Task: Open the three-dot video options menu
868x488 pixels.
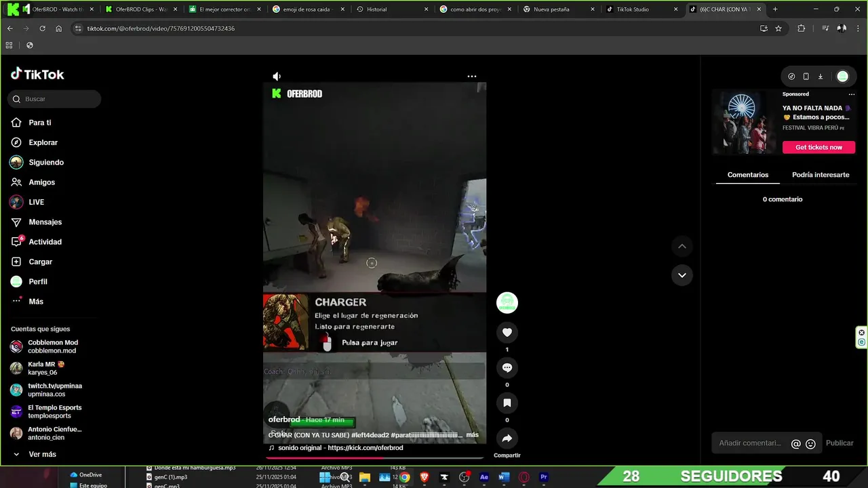Action: [472, 77]
